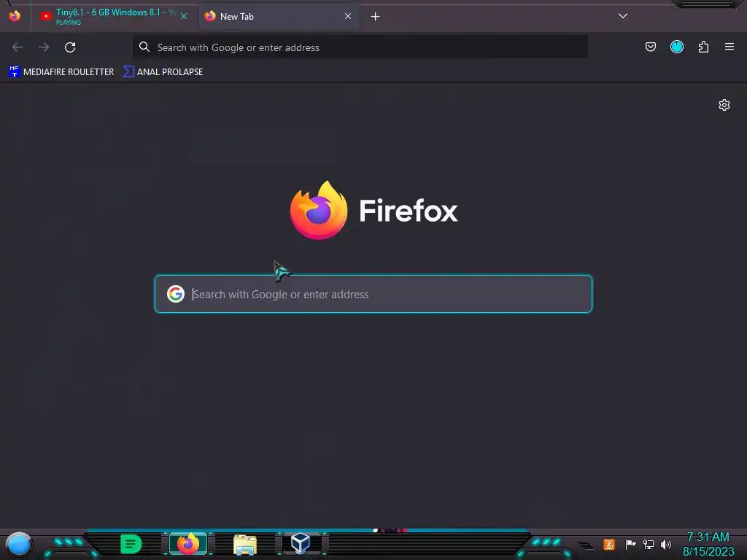Open the Start orb on taskbar
This screenshot has height=560, width=747.
(x=18, y=545)
